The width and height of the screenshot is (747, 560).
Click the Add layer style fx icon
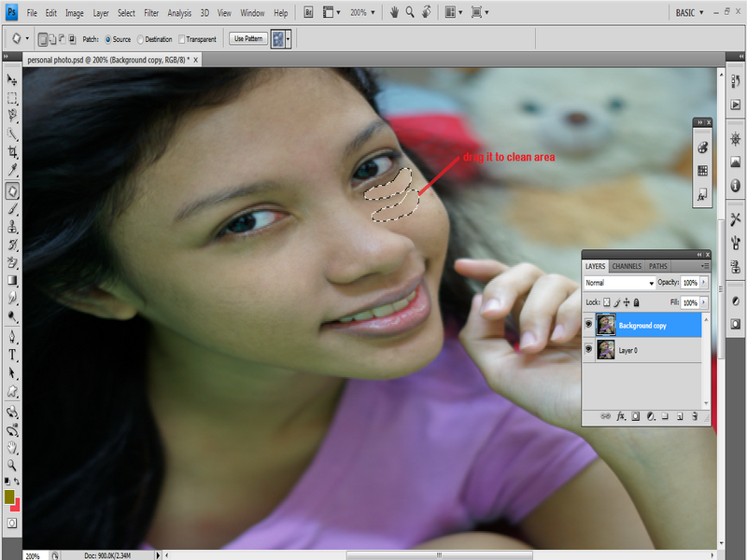click(620, 416)
